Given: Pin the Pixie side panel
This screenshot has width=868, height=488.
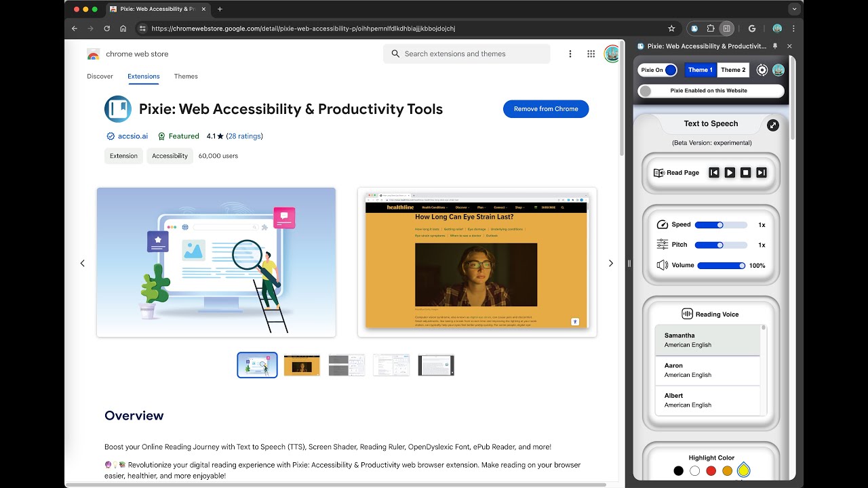Looking at the screenshot, I should 776,46.
